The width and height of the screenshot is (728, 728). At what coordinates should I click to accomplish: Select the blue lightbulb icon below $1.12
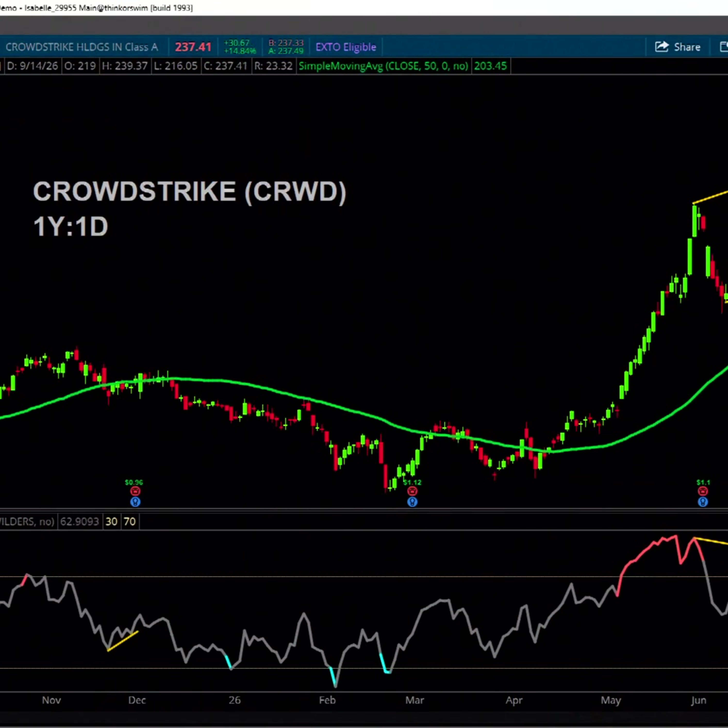click(x=412, y=502)
